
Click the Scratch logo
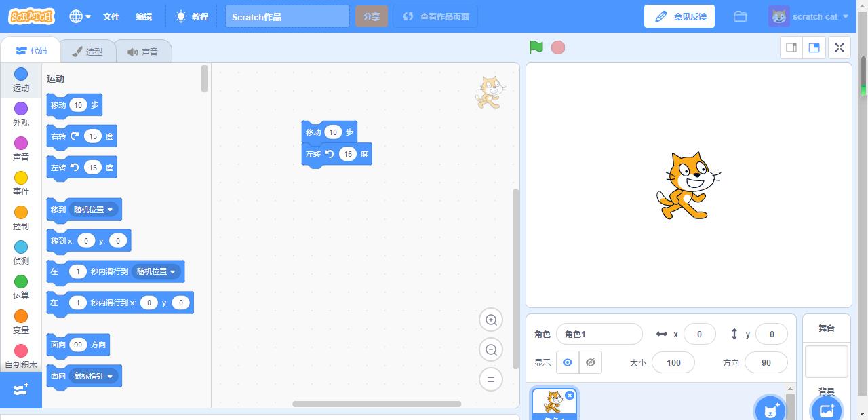[32, 16]
